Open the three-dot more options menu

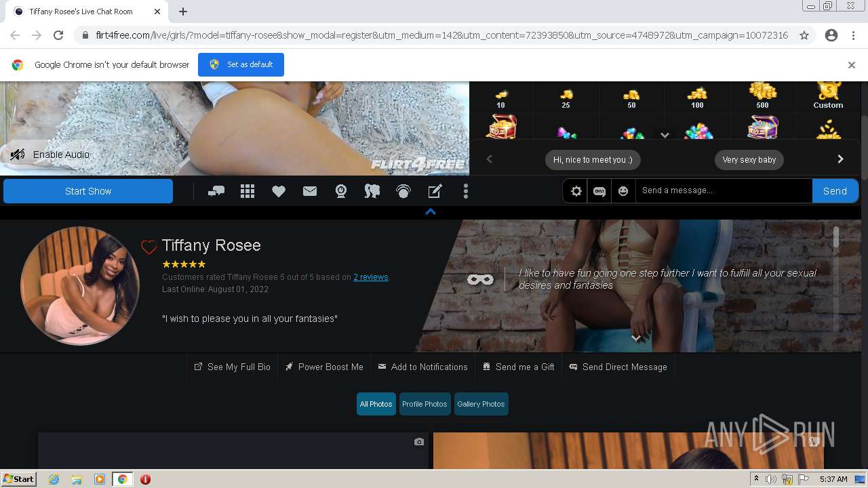click(x=466, y=192)
